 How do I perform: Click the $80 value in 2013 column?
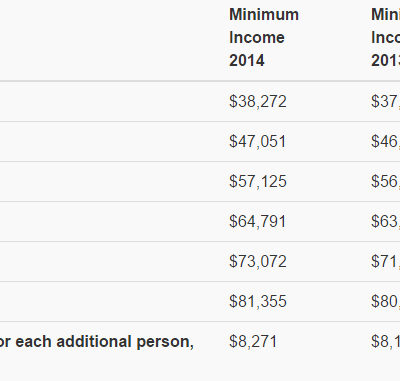386,301
